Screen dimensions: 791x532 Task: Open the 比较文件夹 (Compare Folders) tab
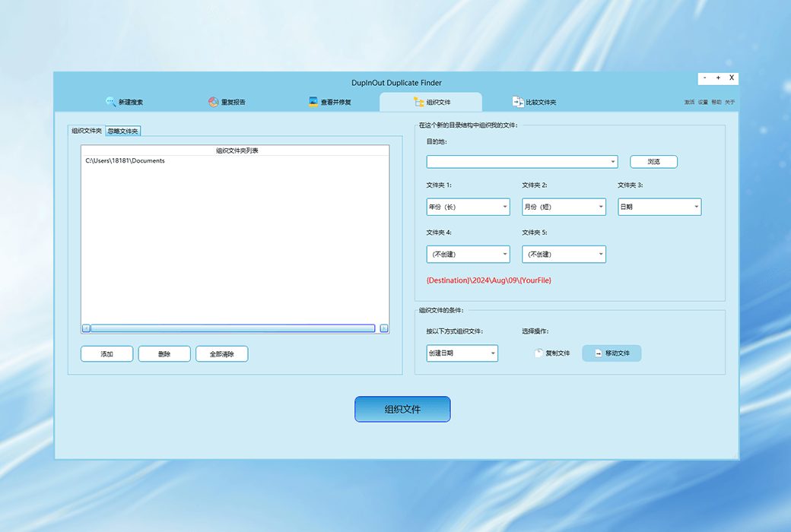click(x=534, y=102)
